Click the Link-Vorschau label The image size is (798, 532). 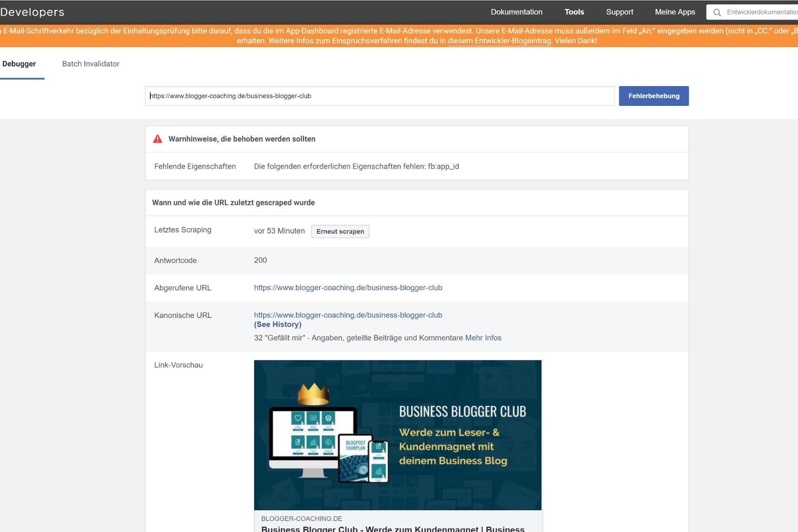178,365
